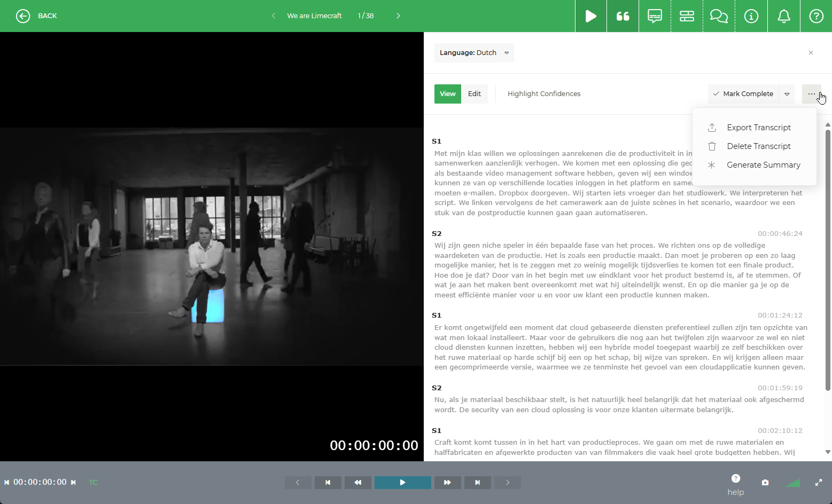Click the info circle icon

[751, 16]
